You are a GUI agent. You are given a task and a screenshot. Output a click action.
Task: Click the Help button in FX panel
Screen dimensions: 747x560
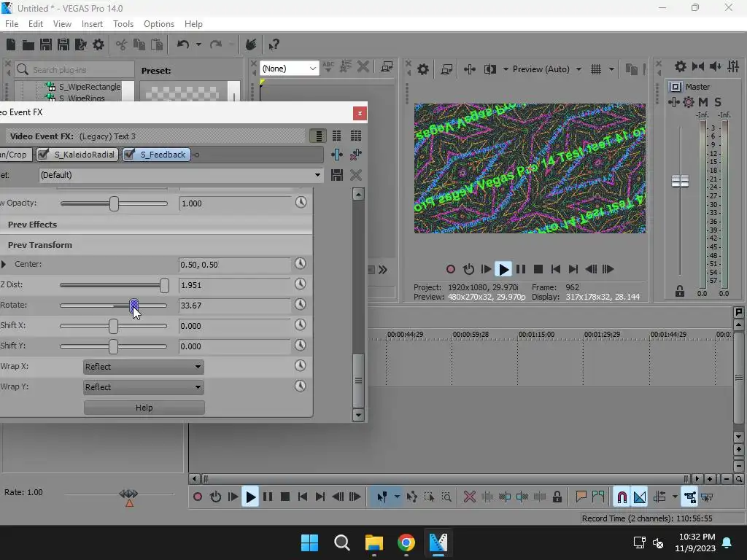(144, 408)
